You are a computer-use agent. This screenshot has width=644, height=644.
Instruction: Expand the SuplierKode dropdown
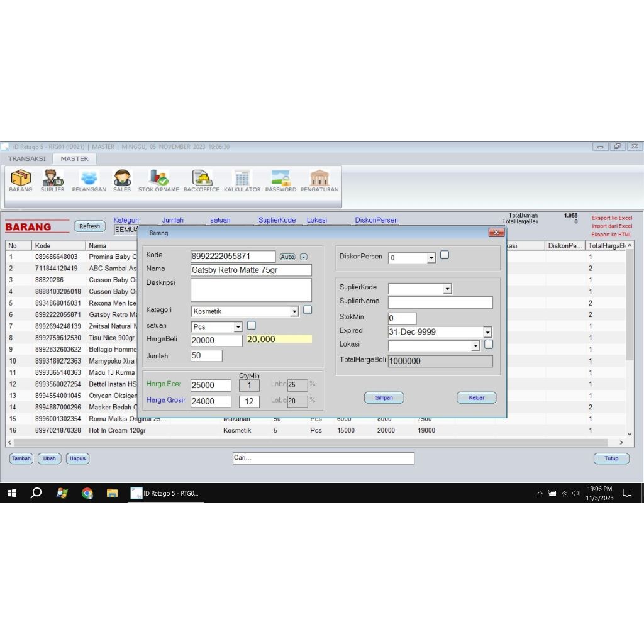[x=447, y=289]
